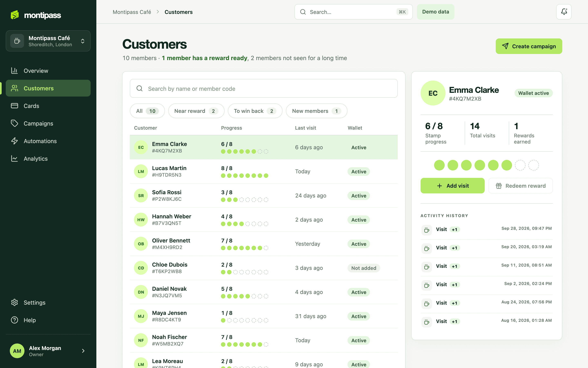Click the Campaigns tag icon
The image size is (588, 368).
14,123
